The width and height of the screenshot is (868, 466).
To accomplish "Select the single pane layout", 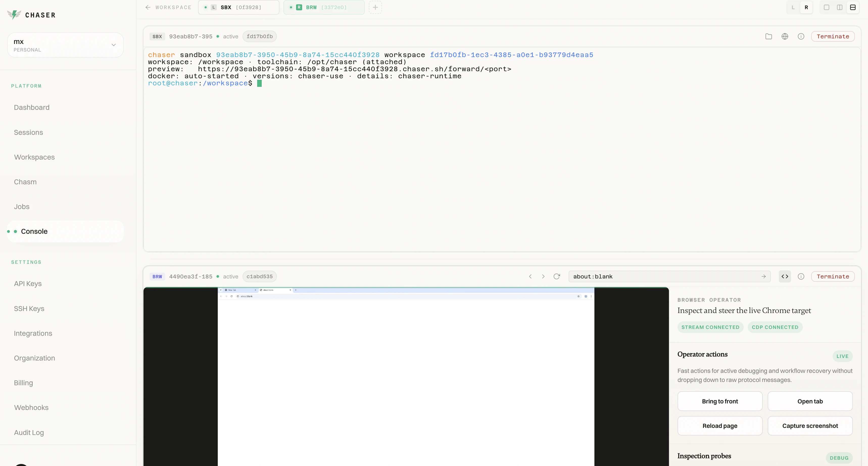I will 827,7.
